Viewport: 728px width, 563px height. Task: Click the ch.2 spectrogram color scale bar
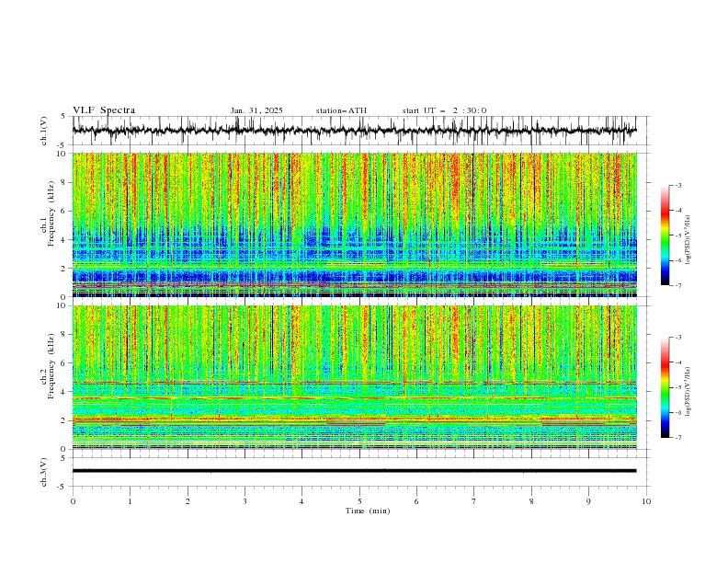pos(665,387)
